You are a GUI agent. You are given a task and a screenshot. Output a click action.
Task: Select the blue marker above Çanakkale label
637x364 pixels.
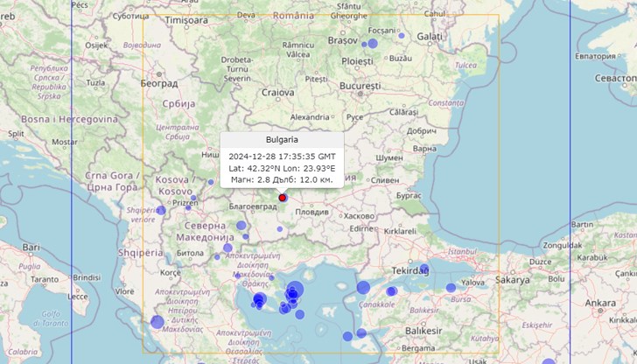click(x=363, y=287)
